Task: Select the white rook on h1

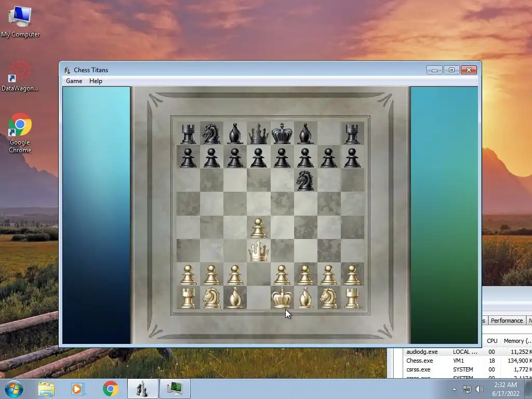Action: (x=352, y=298)
